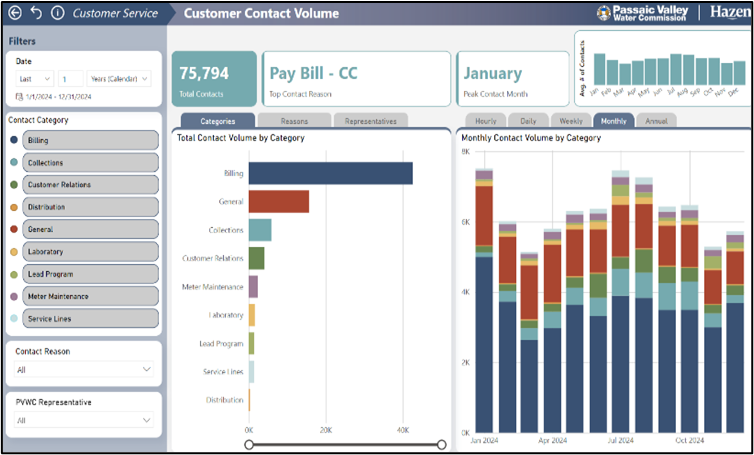Open the info icon in header
The width and height of the screenshot is (754, 455).
coord(57,13)
